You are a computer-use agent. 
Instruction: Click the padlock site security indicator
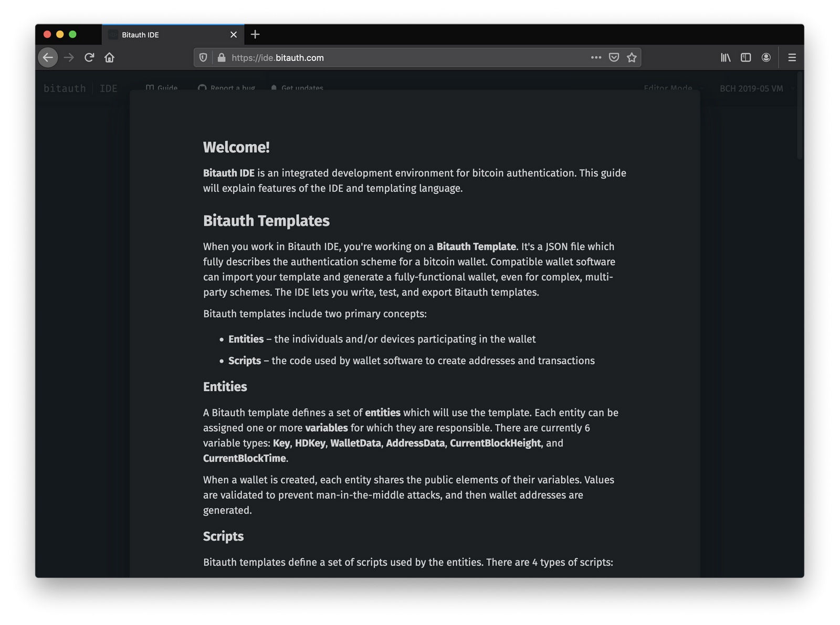(221, 58)
